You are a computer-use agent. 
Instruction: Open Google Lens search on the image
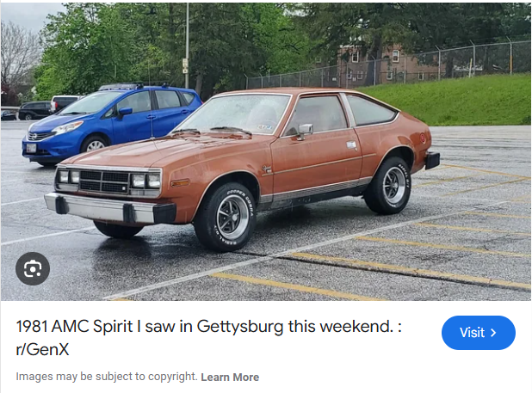point(33,268)
